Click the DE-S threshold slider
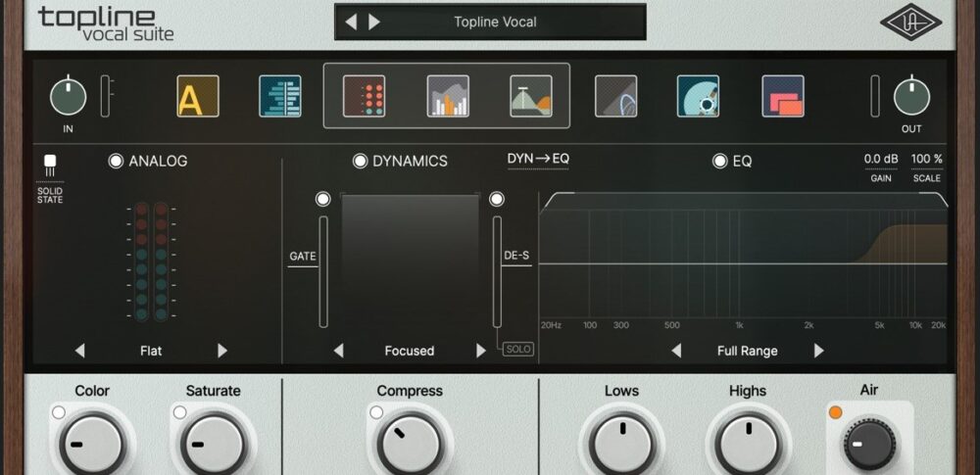This screenshot has width=980, height=475. 497,272
